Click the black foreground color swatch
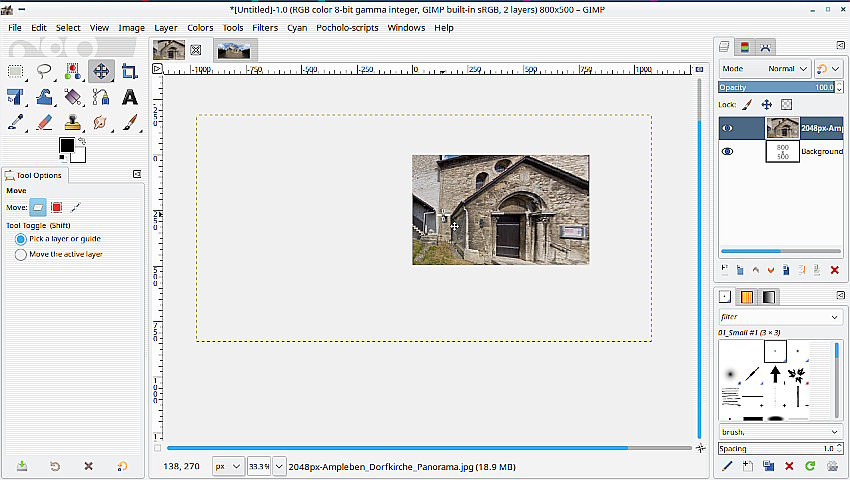 click(x=66, y=146)
